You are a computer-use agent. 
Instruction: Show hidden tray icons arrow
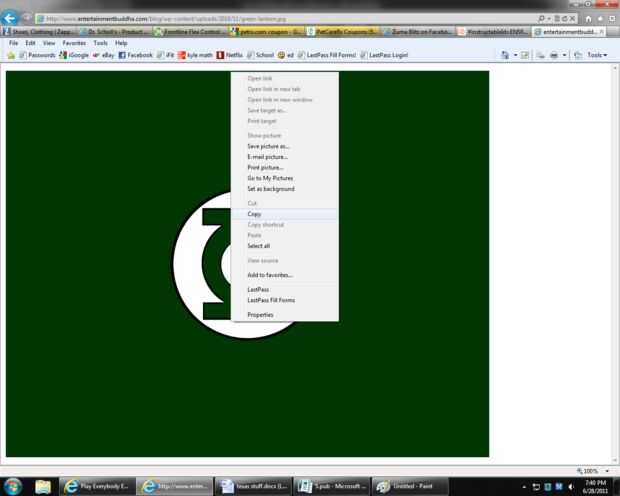(524, 487)
